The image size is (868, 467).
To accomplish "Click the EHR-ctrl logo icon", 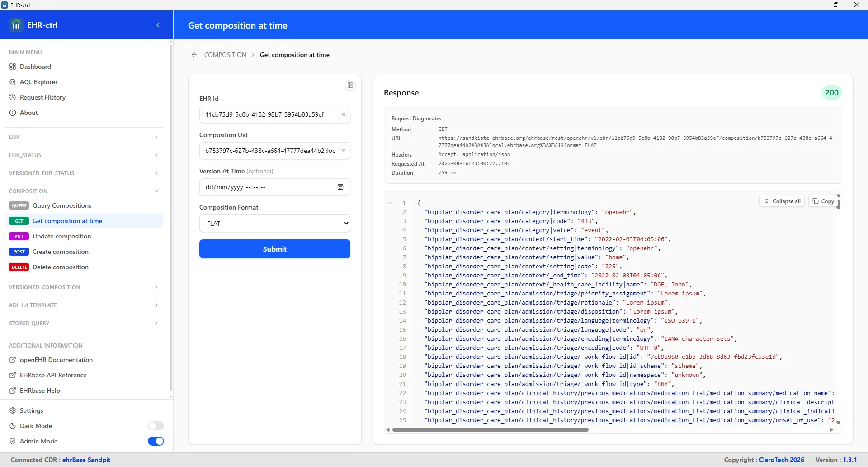I will (x=16, y=25).
